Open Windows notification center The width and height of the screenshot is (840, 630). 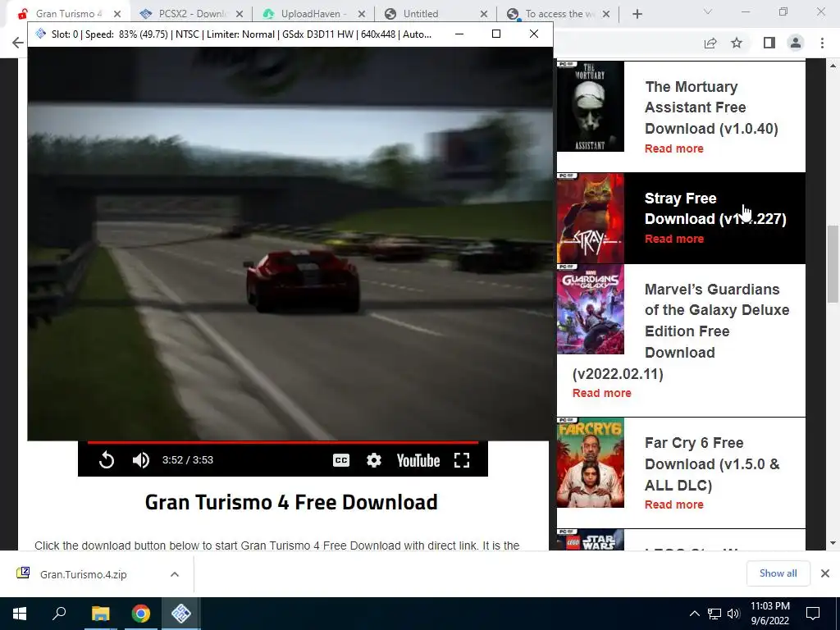[x=813, y=614]
